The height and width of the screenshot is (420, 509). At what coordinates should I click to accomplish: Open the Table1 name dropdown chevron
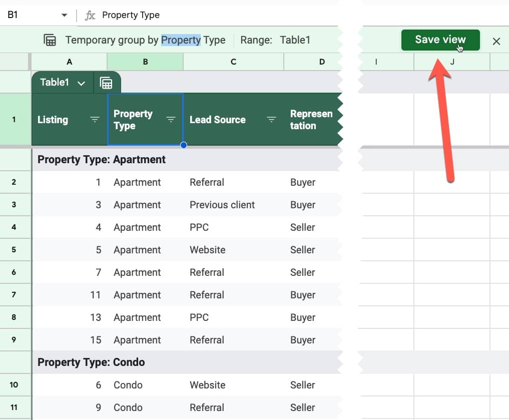(x=81, y=83)
